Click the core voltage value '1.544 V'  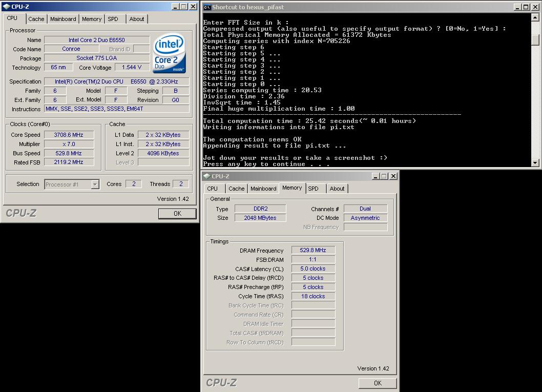132,67
